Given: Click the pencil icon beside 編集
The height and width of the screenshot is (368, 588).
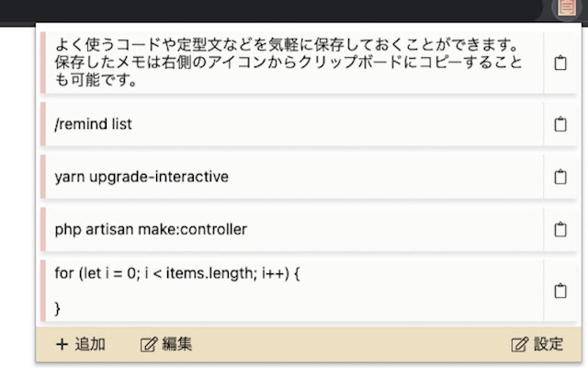Looking at the screenshot, I should click(148, 345).
